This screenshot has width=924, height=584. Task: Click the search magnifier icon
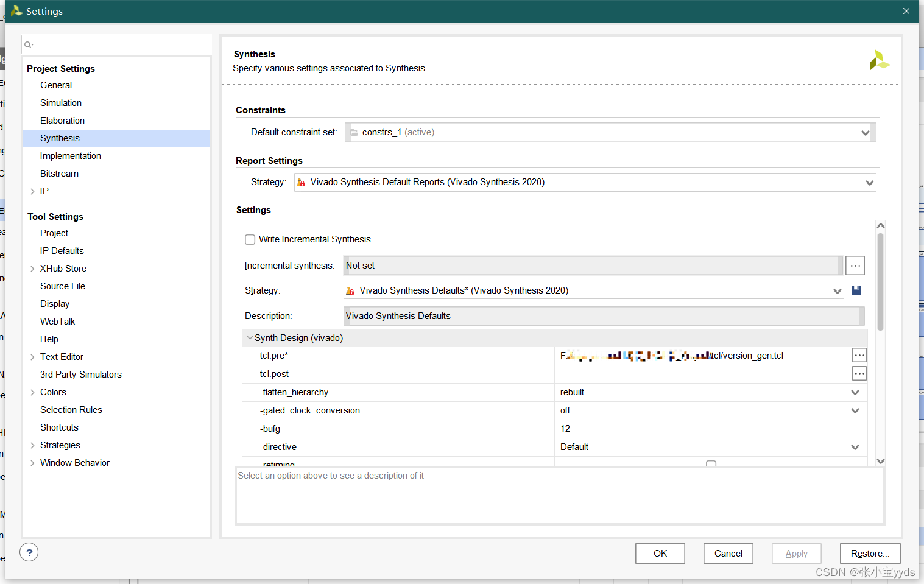point(28,44)
